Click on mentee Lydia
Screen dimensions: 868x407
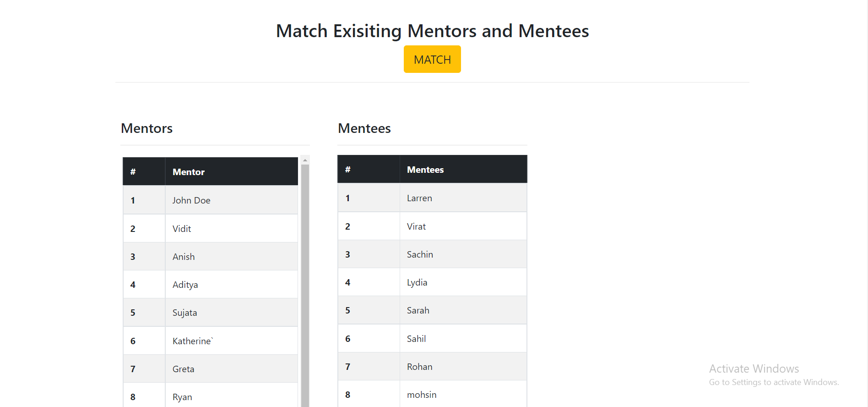point(417,282)
